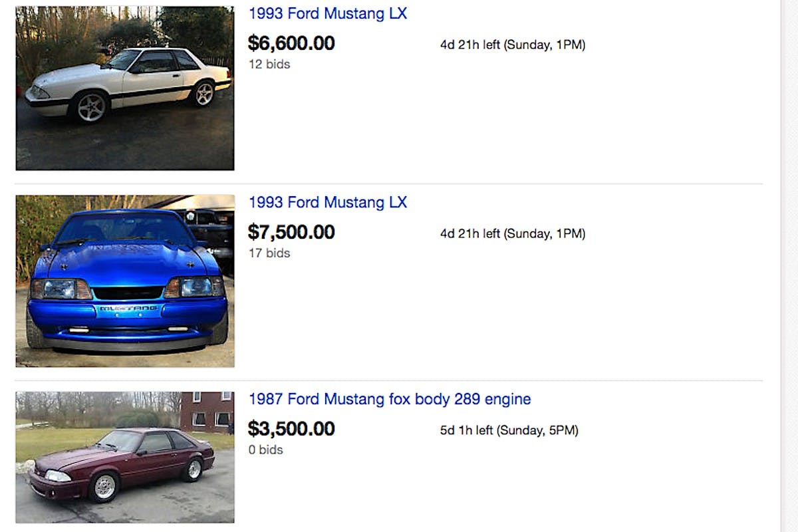Click the $6,600.00 price
The image size is (798, 532).
pyautogui.click(x=291, y=43)
